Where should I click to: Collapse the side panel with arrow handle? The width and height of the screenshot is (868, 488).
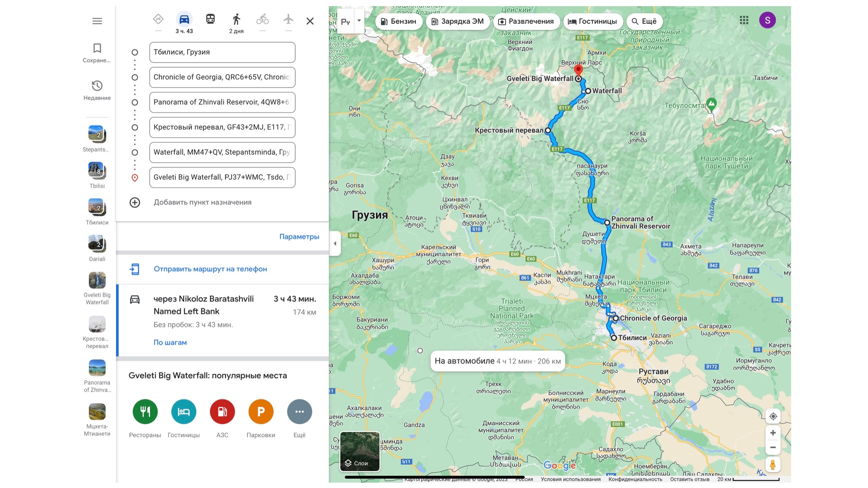coord(335,243)
